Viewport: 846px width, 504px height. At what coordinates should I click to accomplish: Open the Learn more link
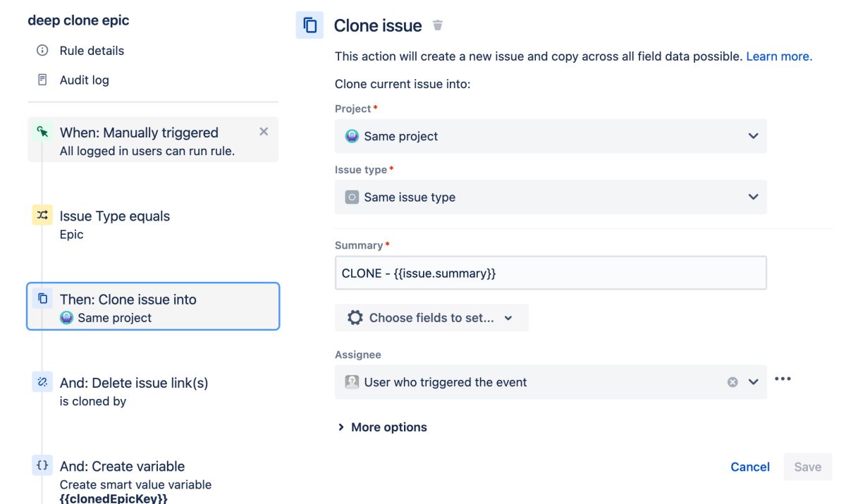click(x=779, y=56)
